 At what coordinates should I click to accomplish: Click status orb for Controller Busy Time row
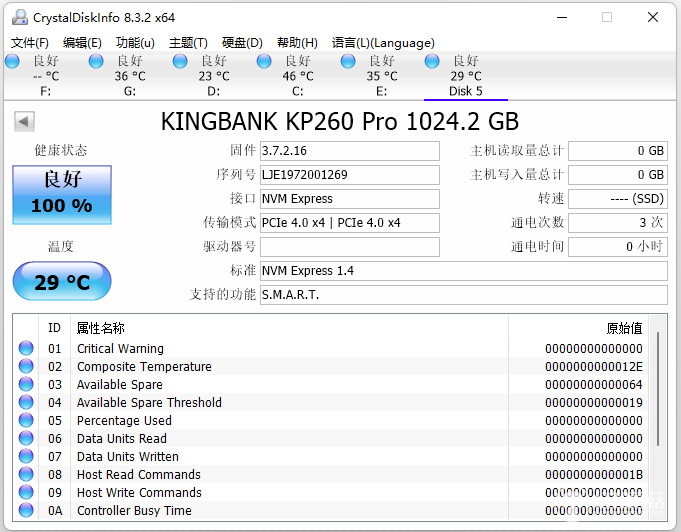click(26, 510)
